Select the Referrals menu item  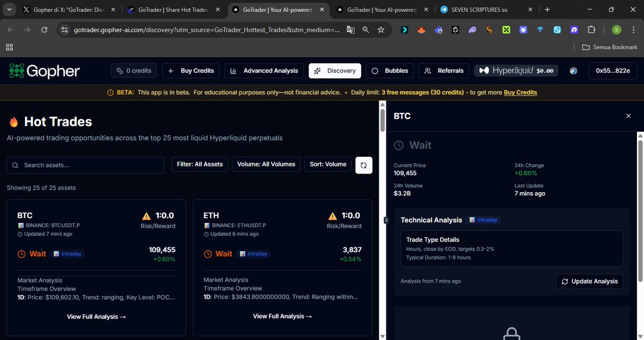pos(443,70)
